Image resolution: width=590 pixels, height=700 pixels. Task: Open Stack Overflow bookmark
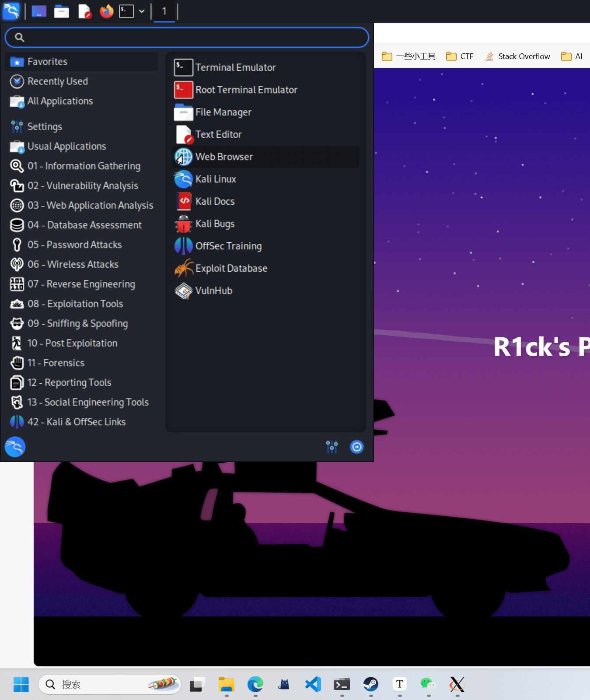(x=518, y=56)
